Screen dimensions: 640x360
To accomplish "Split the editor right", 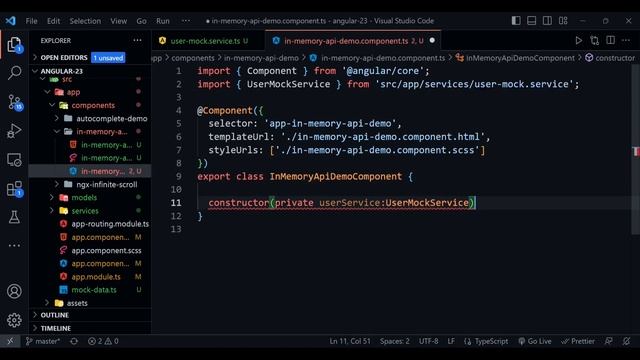I will [x=610, y=40].
